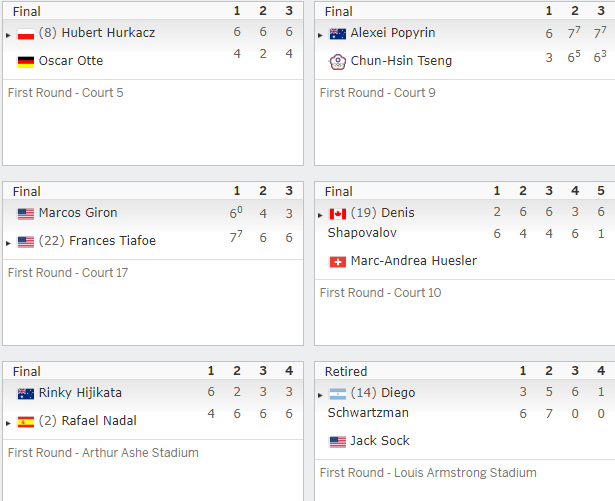Click winner arrow next to Hubert Hurkacz
Image resolution: width=615 pixels, height=501 pixels.
click(8, 35)
